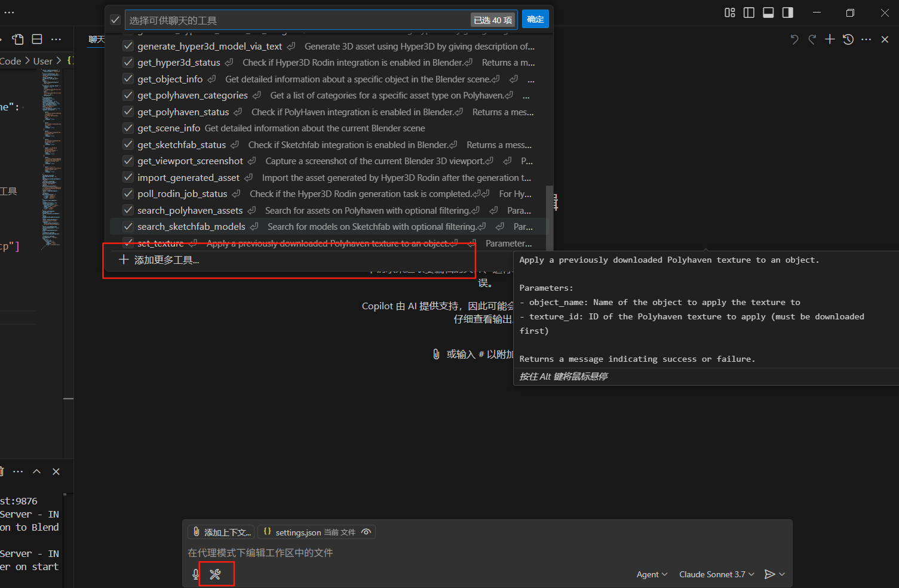
Task: Open the send options chevron
Action: pyautogui.click(x=782, y=574)
